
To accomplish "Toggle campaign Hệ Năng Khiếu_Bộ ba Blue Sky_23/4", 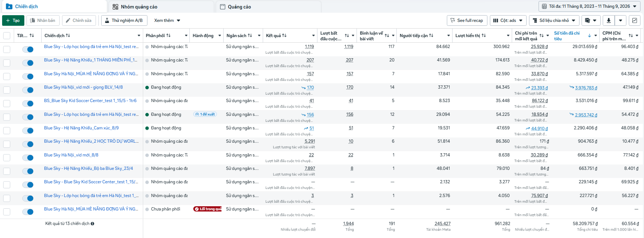I will [28, 171].
